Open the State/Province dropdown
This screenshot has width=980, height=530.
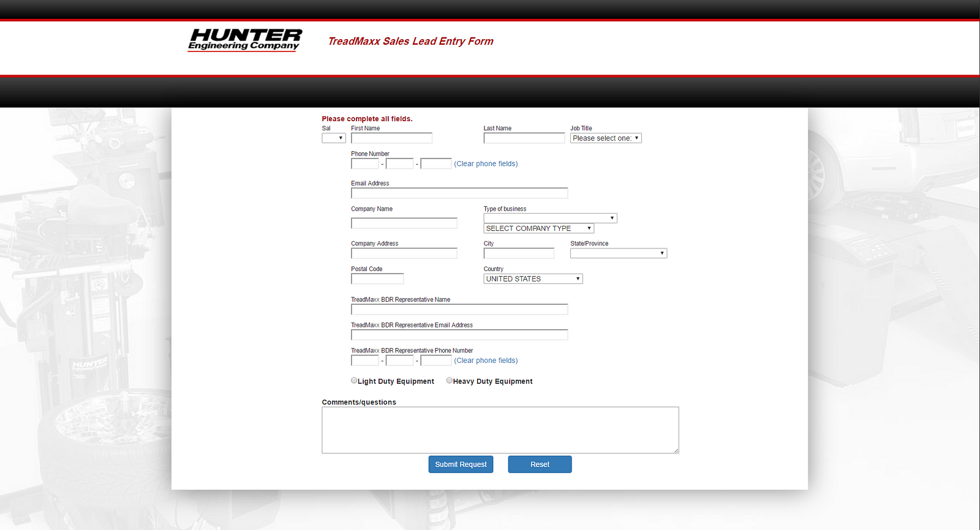point(619,253)
